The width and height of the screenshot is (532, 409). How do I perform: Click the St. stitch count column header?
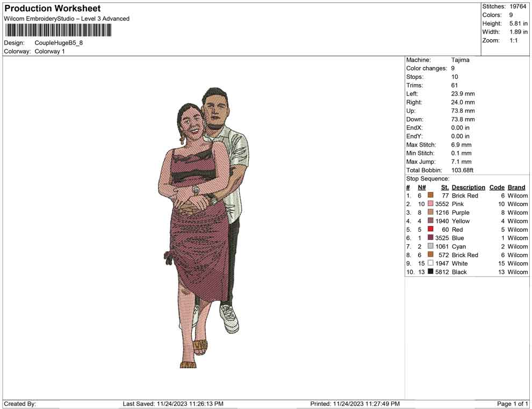point(444,187)
